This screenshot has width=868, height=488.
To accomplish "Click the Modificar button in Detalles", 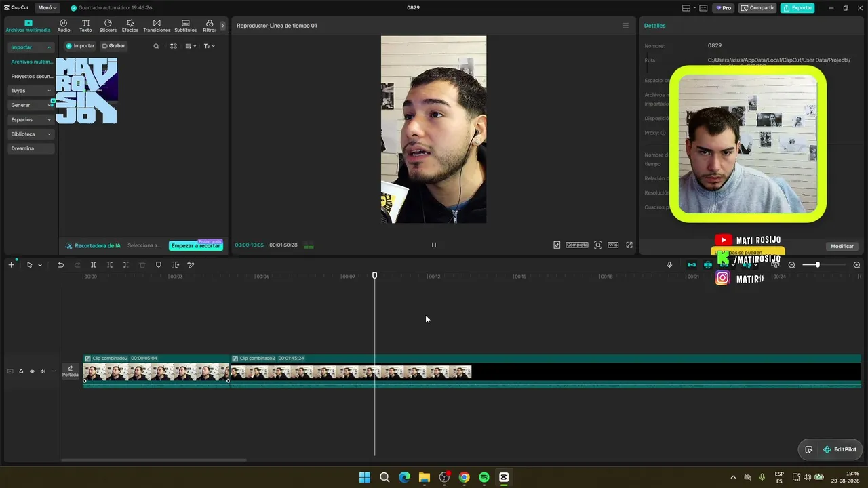I will [842, 247].
